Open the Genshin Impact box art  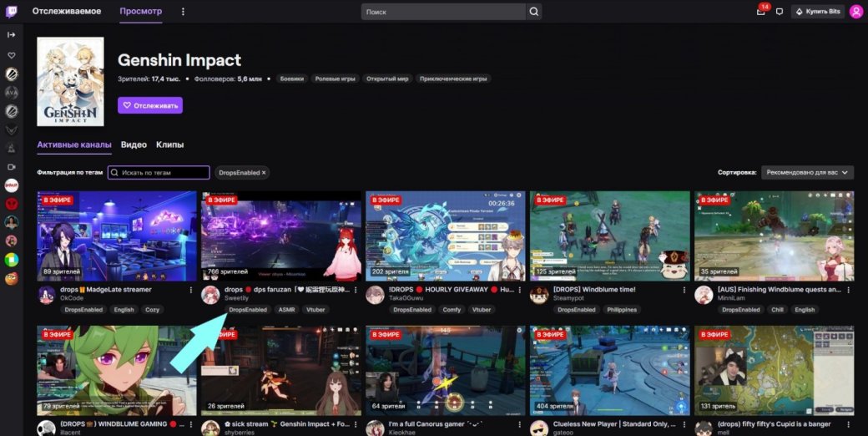point(70,82)
